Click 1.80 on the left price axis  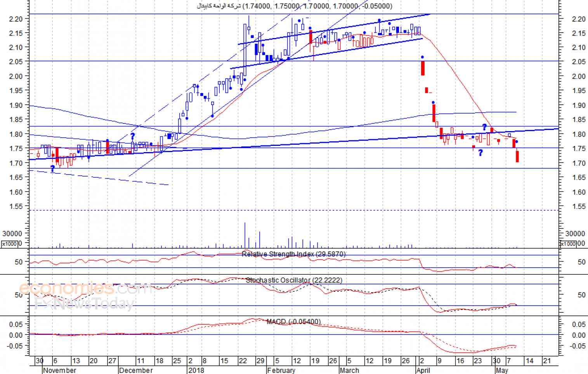click(16, 134)
